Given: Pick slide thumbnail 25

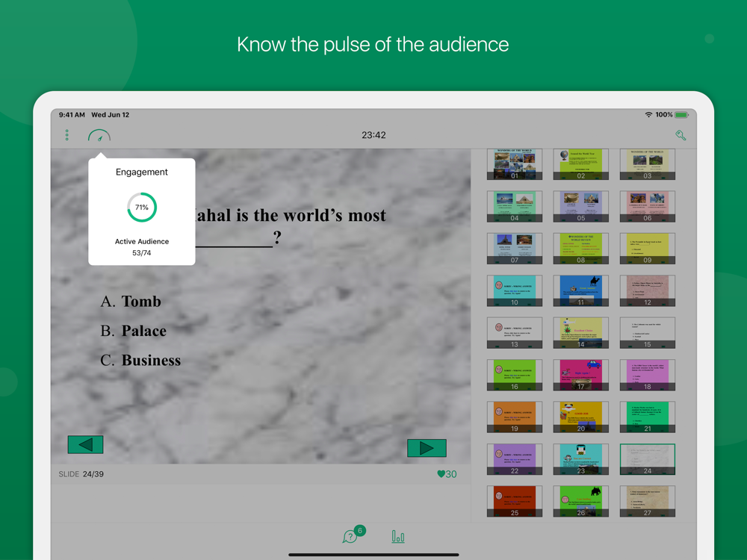Looking at the screenshot, I should click(x=515, y=502).
